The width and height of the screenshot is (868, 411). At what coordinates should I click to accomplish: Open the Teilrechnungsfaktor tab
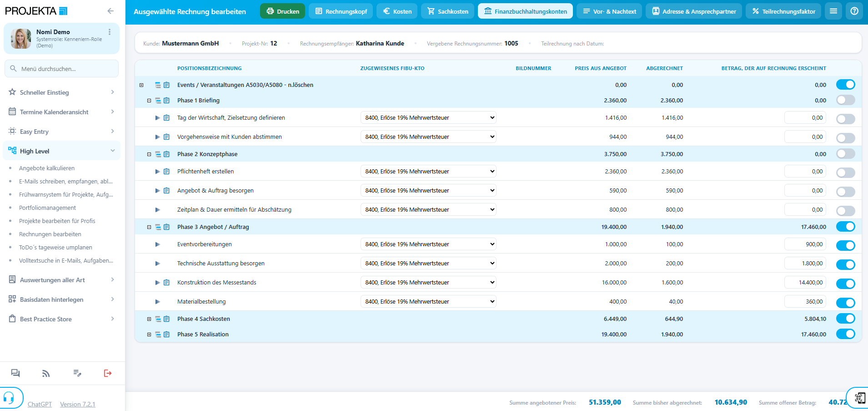[x=783, y=11]
